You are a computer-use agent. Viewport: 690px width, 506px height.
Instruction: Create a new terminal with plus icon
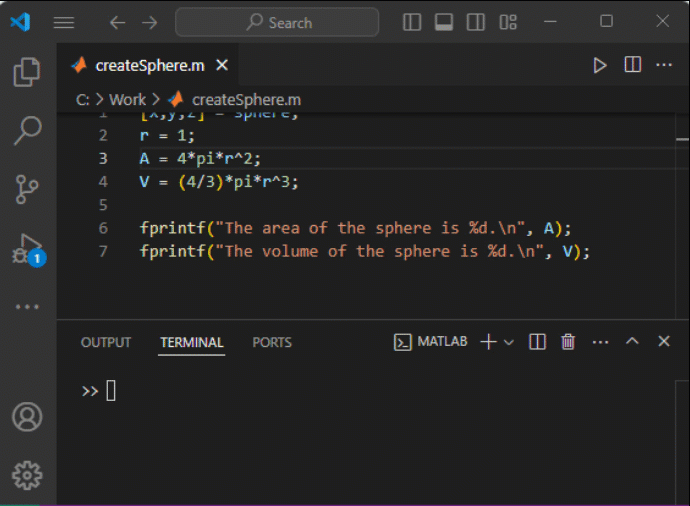coord(488,342)
